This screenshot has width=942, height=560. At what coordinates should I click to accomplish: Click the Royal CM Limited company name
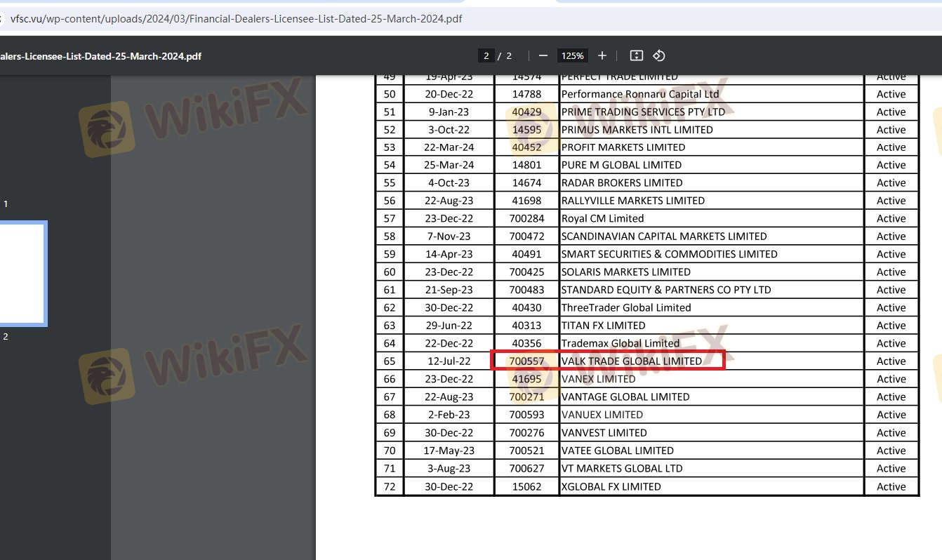(x=602, y=218)
